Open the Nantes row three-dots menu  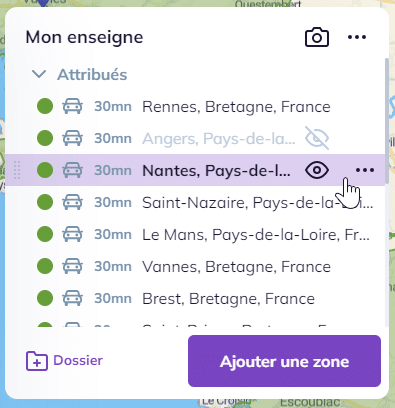coord(365,170)
